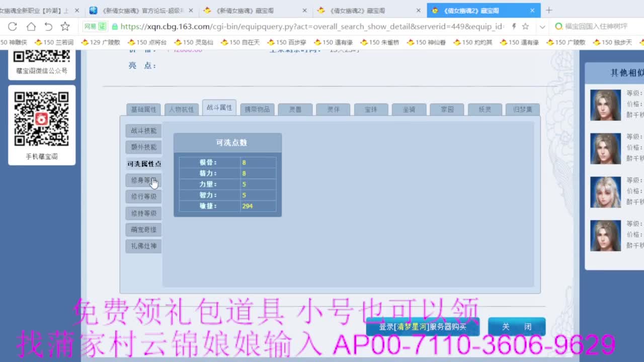The image size is (644, 362).
Task: Close the active 《倩女幽魂2》藏宝阁 tab
Action: (x=532, y=10)
